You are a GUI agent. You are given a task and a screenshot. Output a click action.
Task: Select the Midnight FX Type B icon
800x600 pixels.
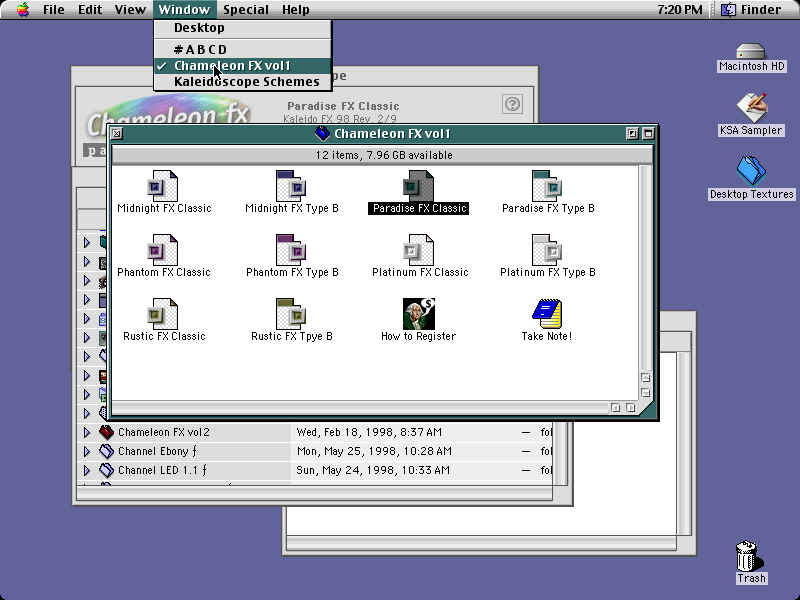(291, 186)
